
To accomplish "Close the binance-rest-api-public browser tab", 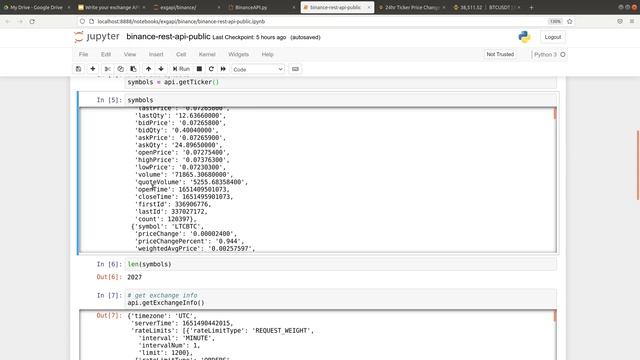I will click(369, 7).
